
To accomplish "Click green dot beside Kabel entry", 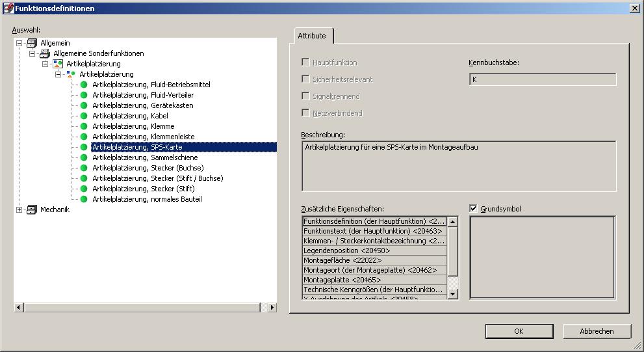I will (x=84, y=116).
